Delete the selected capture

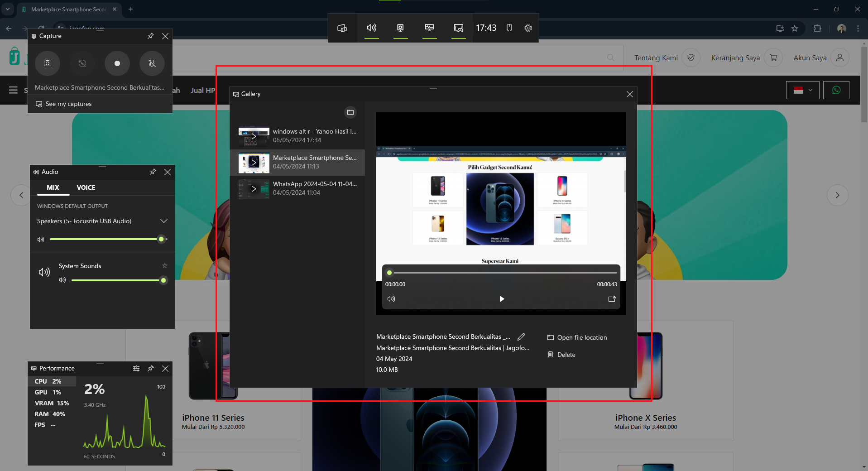pos(561,355)
